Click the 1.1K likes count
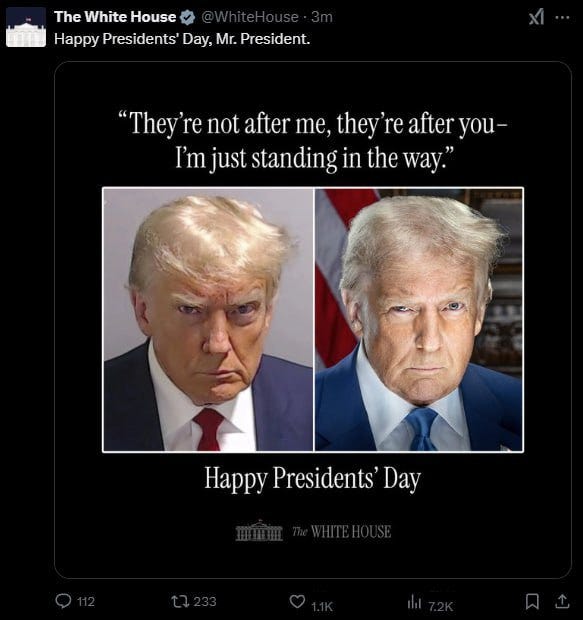The height and width of the screenshot is (620, 583). pos(322,606)
